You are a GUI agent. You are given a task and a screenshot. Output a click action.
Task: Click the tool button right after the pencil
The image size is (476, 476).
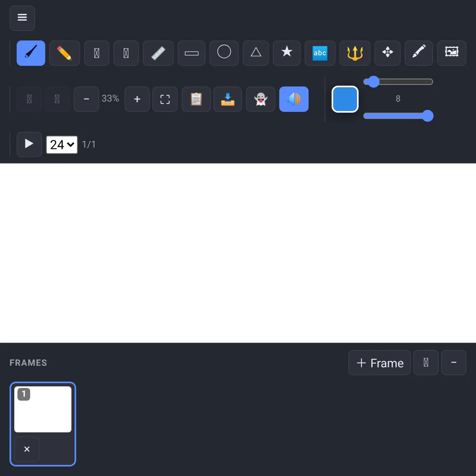point(97,53)
